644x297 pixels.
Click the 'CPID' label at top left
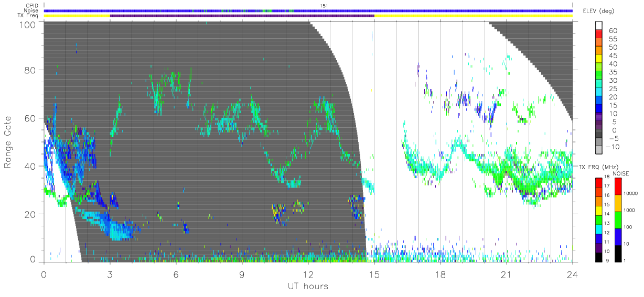[x=33, y=5]
